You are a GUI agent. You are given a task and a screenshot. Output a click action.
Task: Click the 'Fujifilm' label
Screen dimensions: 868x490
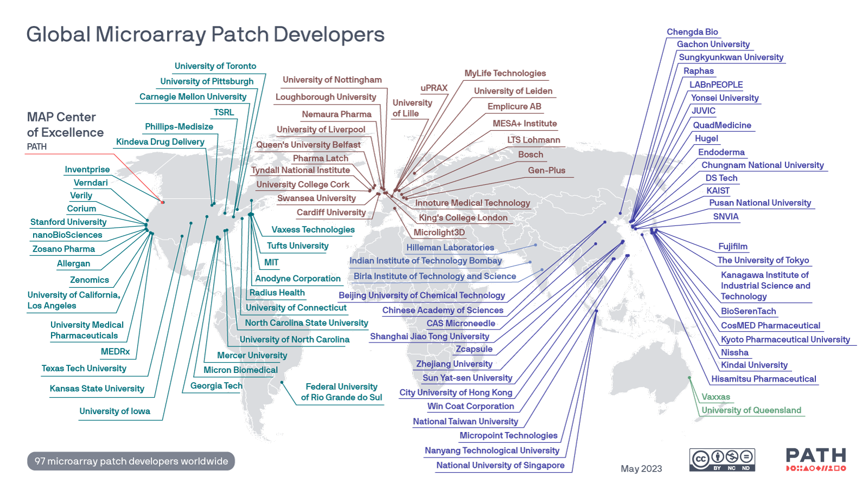[x=733, y=247]
